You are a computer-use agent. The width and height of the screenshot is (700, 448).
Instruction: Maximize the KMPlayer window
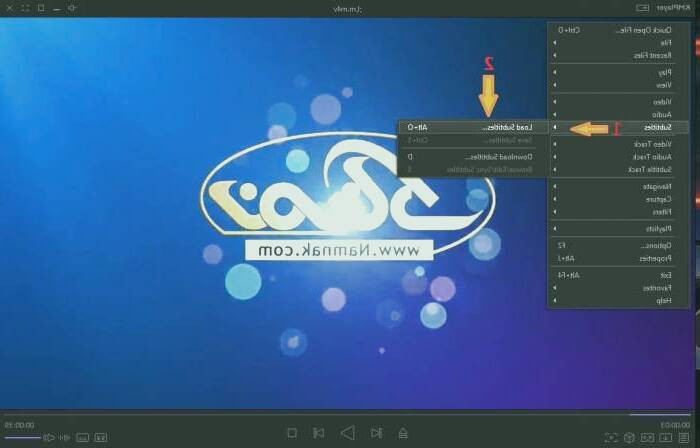pos(41,8)
